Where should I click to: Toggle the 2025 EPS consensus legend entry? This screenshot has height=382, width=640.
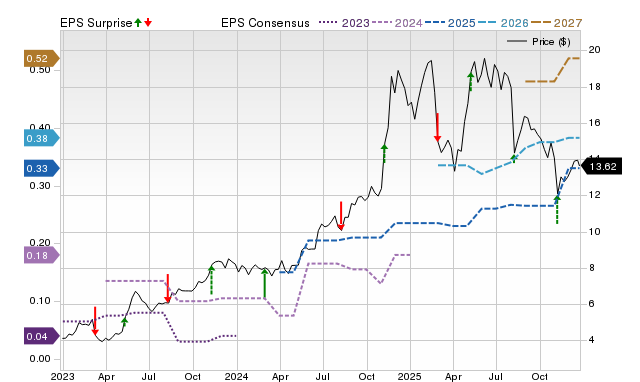[450, 23]
